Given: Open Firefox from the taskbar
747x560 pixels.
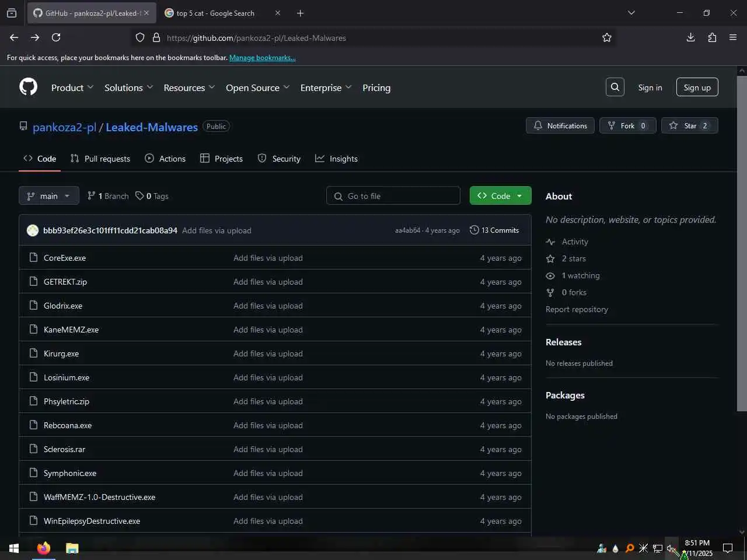Looking at the screenshot, I should click(44, 548).
